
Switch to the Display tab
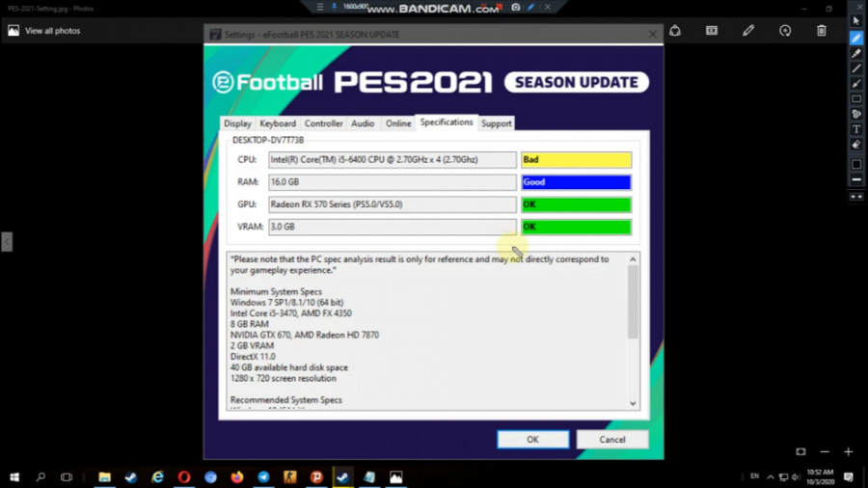(237, 123)
